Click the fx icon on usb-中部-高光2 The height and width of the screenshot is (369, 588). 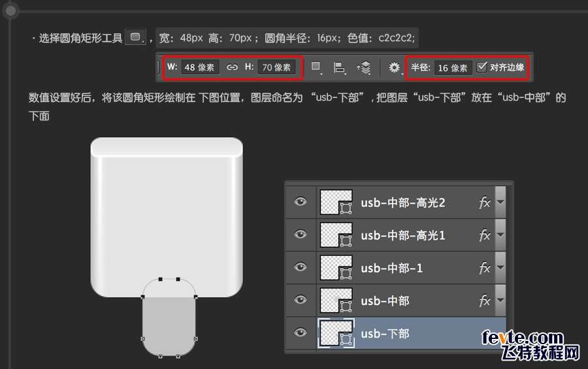pyautogui.click(x=485, y=203)
